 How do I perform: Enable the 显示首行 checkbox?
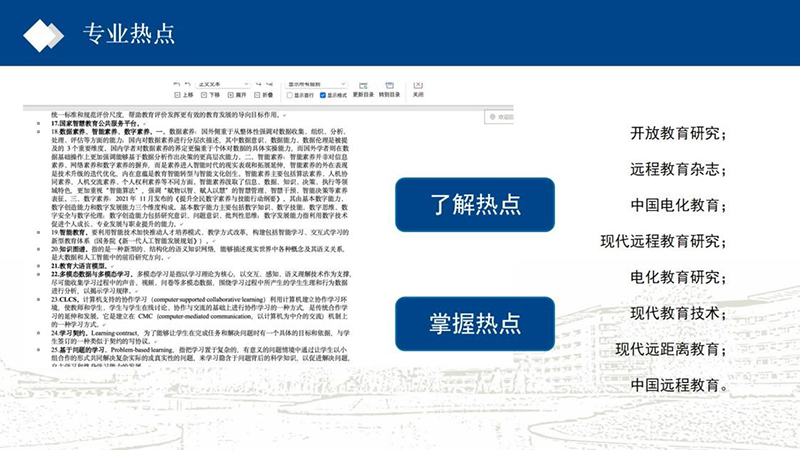[291, 95]
